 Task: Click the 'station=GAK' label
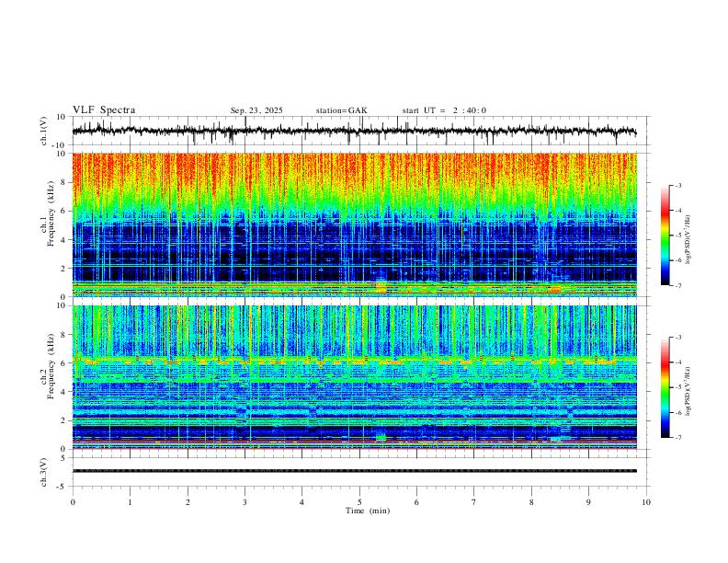pos(341,110)
